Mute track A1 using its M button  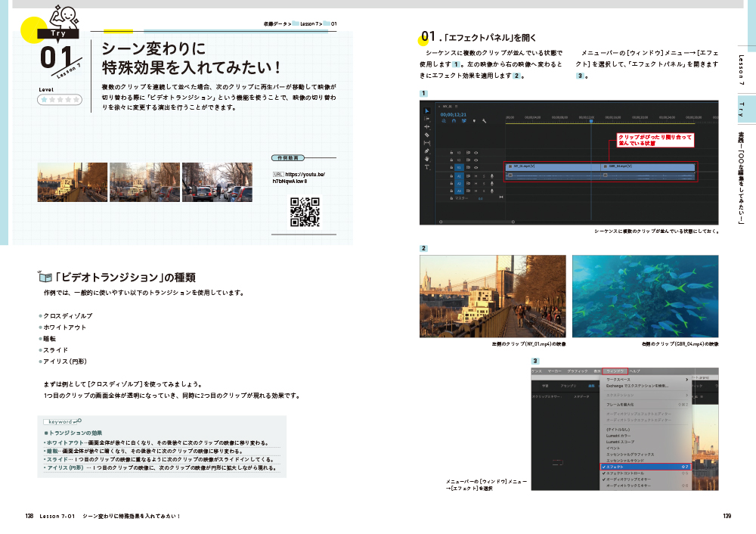pyautogui.click(x=476, y=175)
